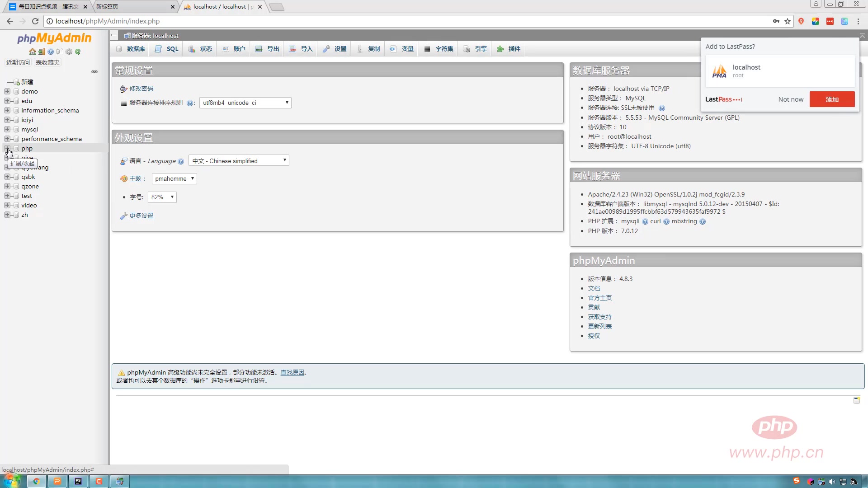Image resolution: width=868 pixels, height=488 pixels.
Task: Click the green reload icon in the sidebar
Action: click(78, 52)
